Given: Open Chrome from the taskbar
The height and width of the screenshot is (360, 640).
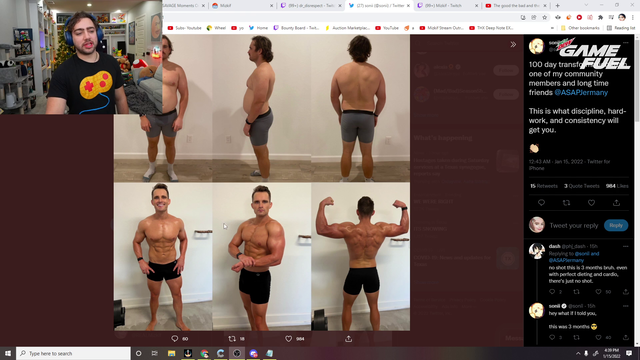Looking at the screenshot, I should [204, 353].
